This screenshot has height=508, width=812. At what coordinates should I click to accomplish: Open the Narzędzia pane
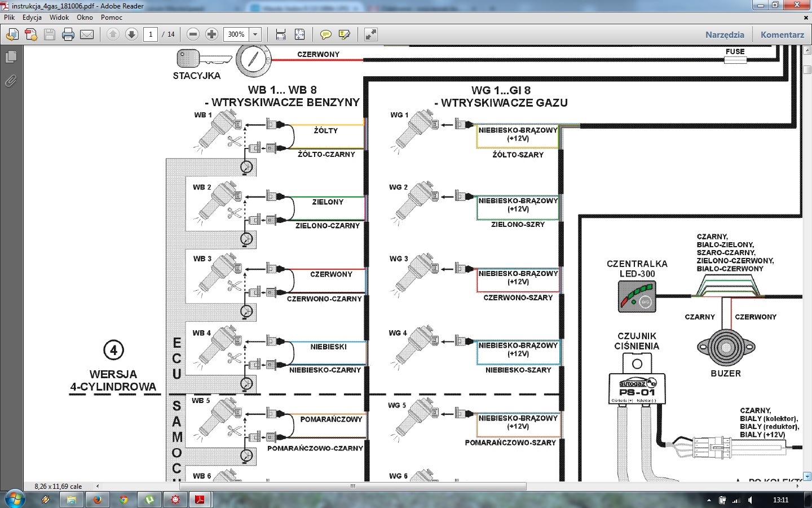pos(725,34)
